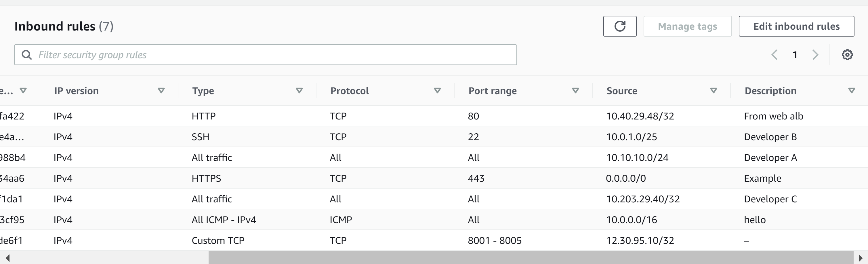Screen dimensions: 868x264
Task: Sort by the Description column arrow
Action: tap(852, 90)
